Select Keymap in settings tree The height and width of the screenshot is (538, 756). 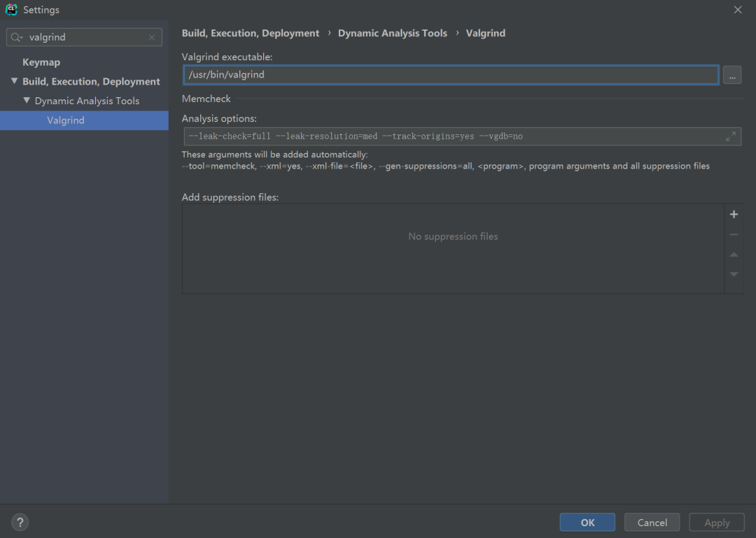pos(41,62)
